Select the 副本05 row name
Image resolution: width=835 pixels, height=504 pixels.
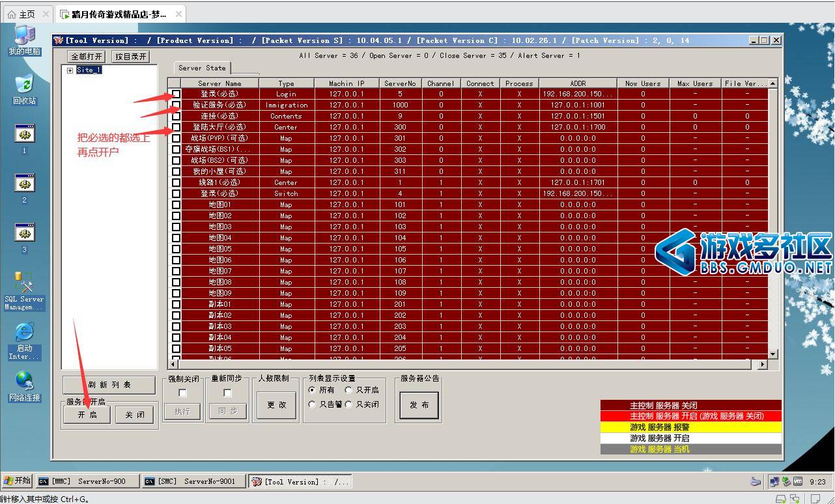219,348
